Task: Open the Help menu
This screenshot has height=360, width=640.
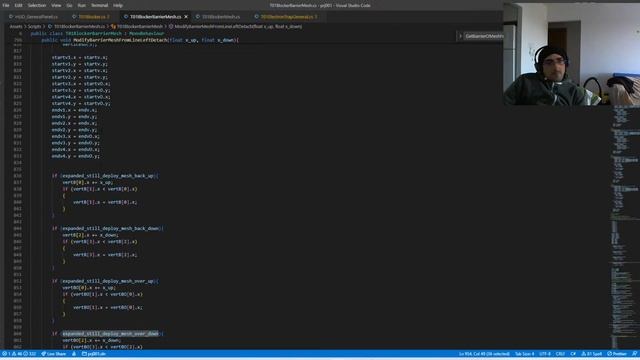Action: (x=118, y=5)
